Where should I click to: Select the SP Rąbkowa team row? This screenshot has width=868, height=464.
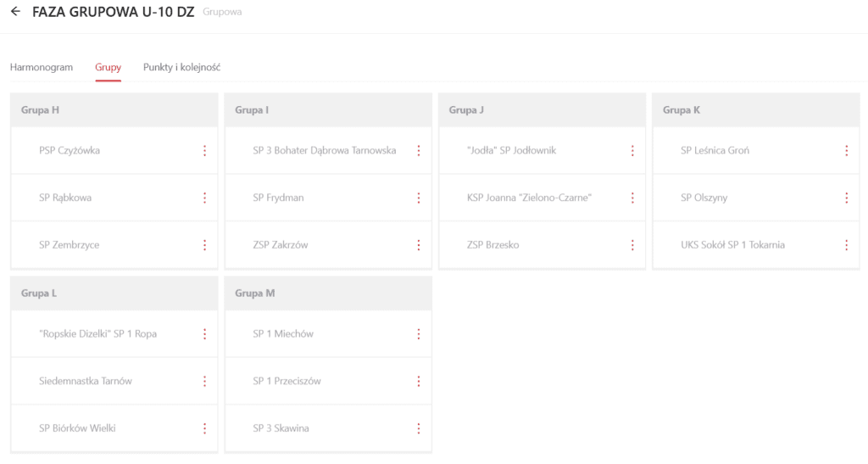point(65,198)
